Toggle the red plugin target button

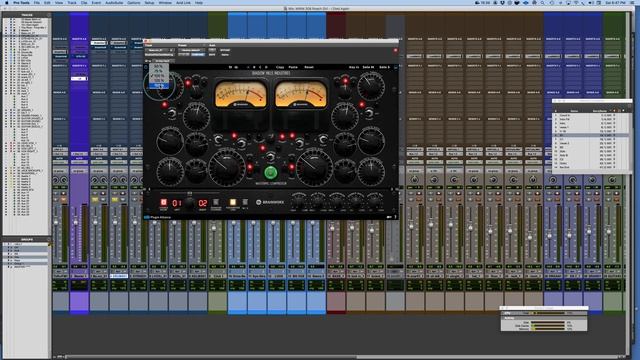point(395,50)
